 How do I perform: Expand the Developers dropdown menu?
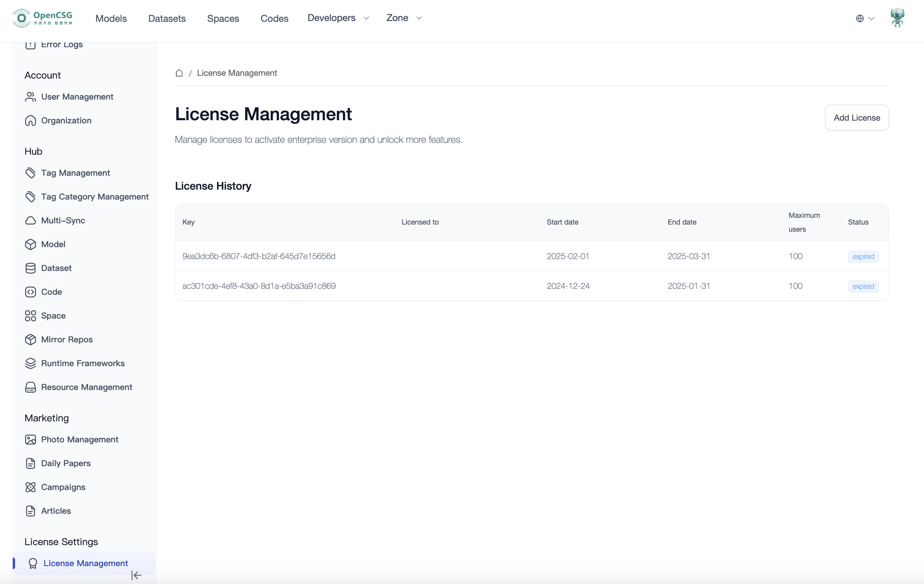click(x=338, y=18)
